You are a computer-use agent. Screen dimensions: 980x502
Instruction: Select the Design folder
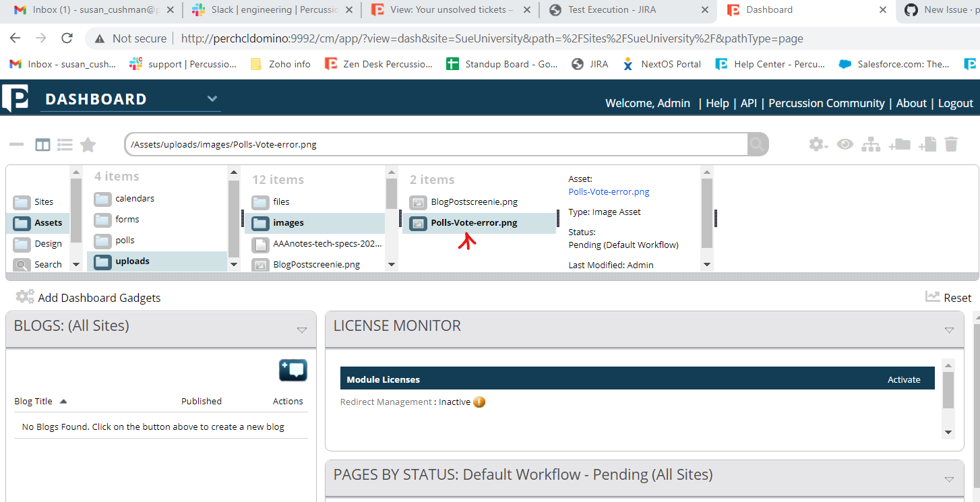pos(38,244)
